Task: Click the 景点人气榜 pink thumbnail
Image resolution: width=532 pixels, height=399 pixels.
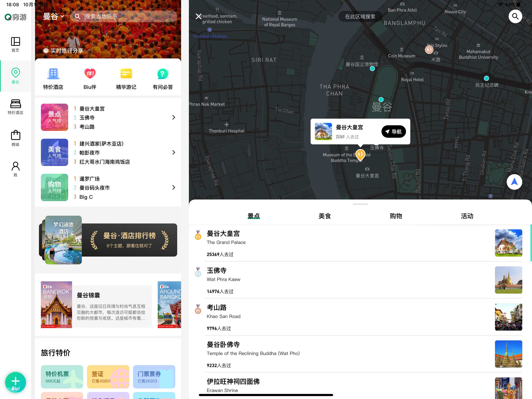Action: [54, 117]
